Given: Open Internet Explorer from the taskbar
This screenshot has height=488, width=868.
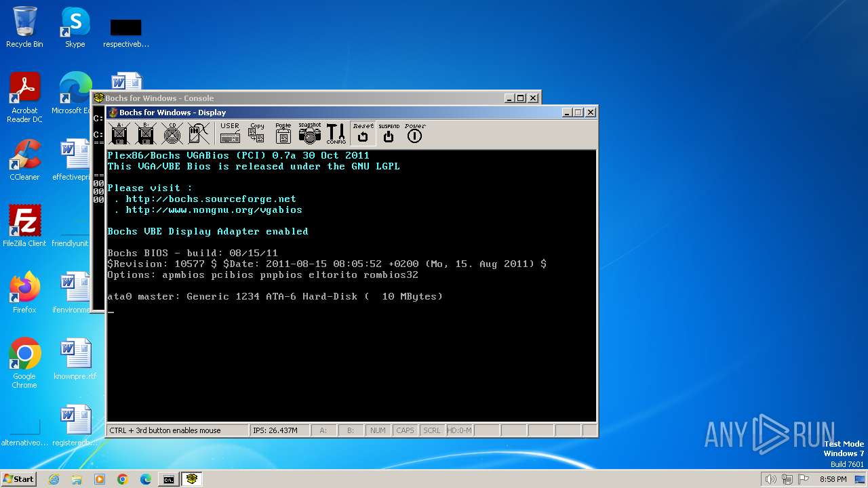Looking at the screenshot, I should click(54, 479).
